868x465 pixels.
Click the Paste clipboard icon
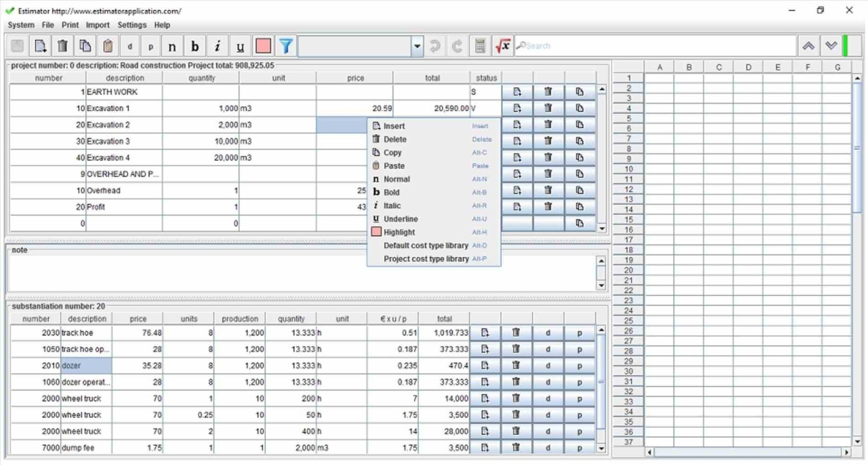click(107, 46)
